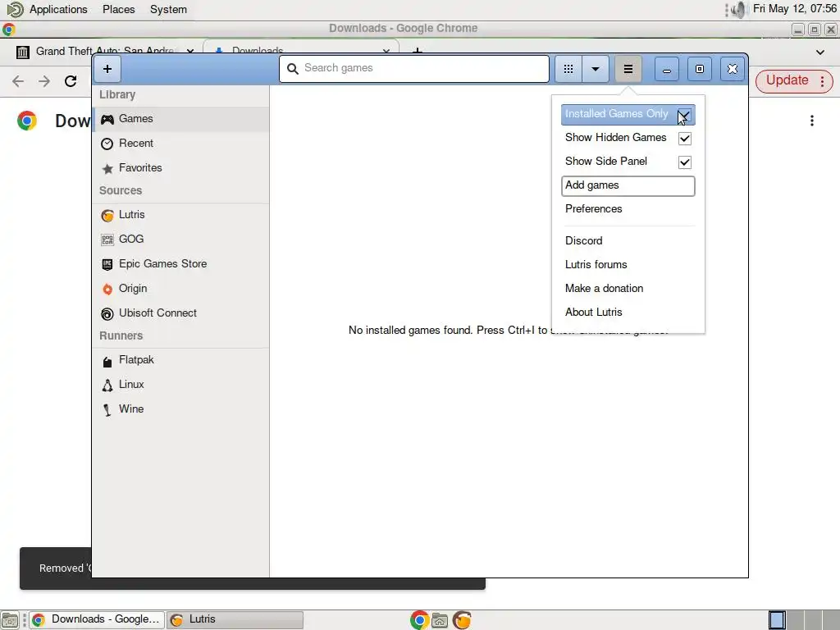The height and width of the screenshot is (630, 840).
Task: Choose the Ubisoft Connect source
Action: click(181, 313)
